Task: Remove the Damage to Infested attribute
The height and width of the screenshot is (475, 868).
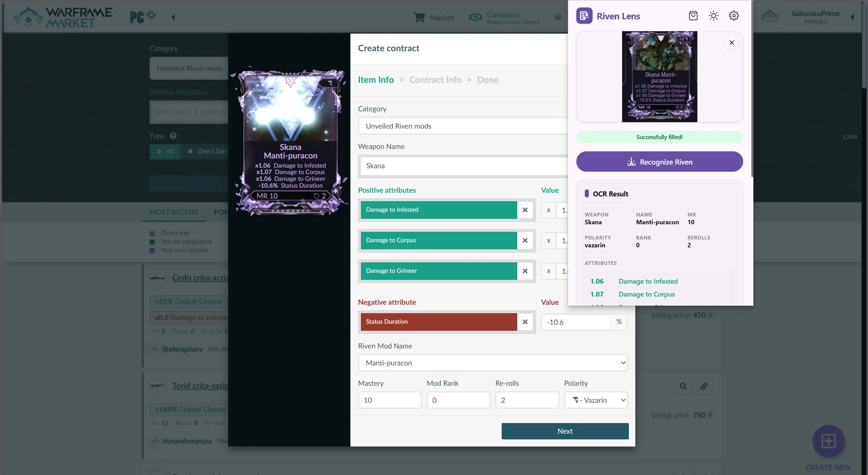Action: pos(525,210)
